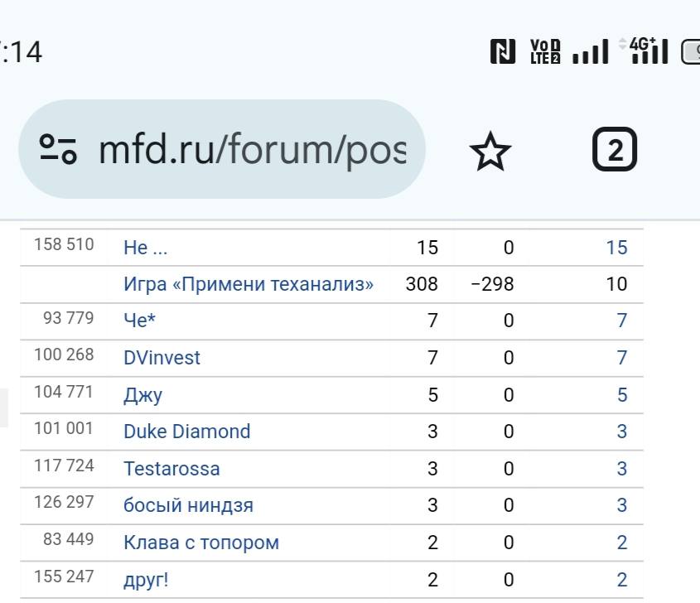Open the Duke Diamond profile link

click(186, 432)
